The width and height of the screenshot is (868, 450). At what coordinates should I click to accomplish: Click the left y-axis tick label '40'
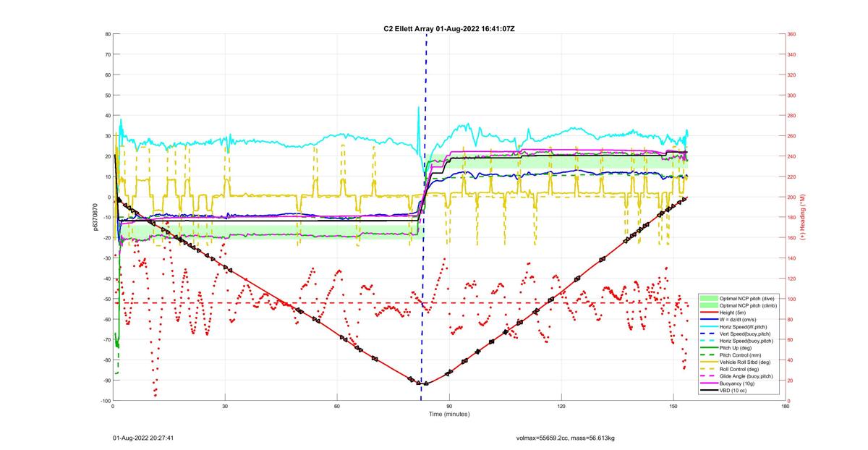[107, 116]
